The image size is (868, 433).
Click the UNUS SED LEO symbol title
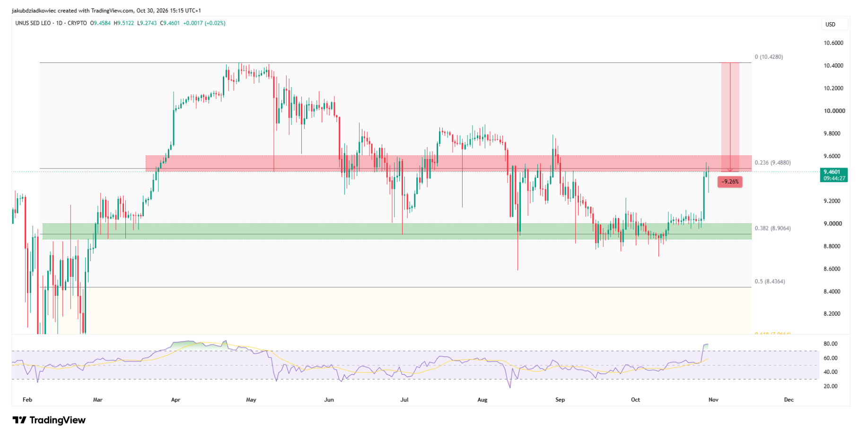pyautogui.click(x=34, y=23)
